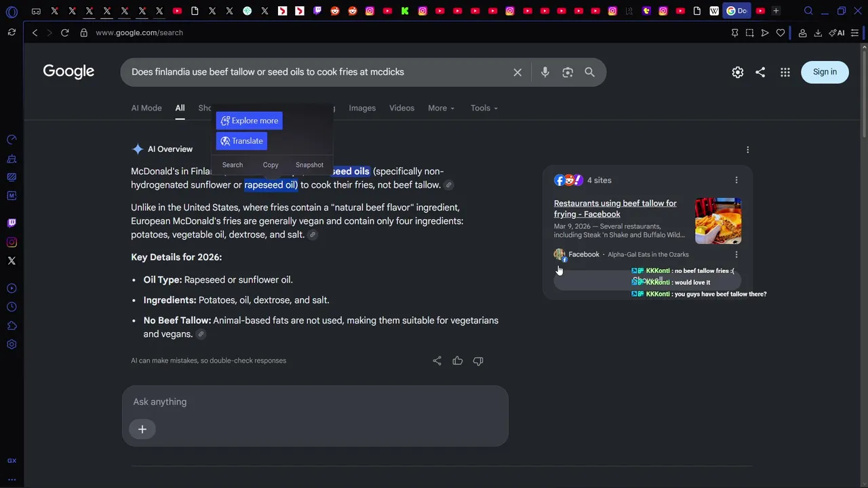Add page to bookmarks with heart icon
Viewport: 868px width, 488px height.
click(x=781, y=33)
